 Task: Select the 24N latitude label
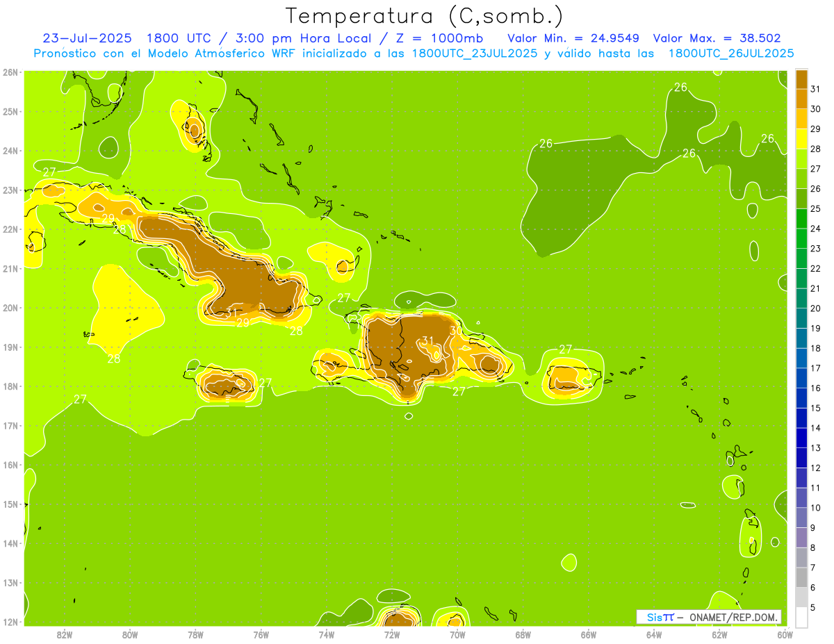point(10,151)
